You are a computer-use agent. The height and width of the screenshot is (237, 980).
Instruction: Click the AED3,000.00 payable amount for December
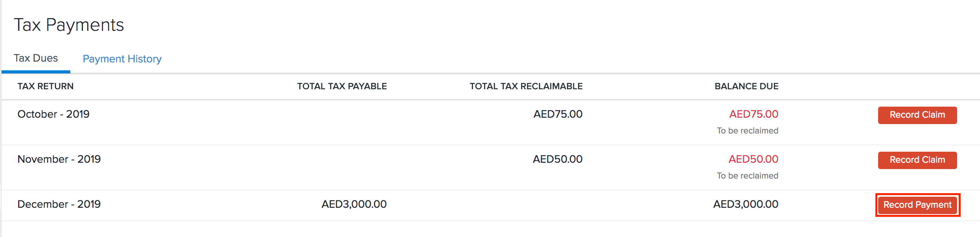[353, 204]
